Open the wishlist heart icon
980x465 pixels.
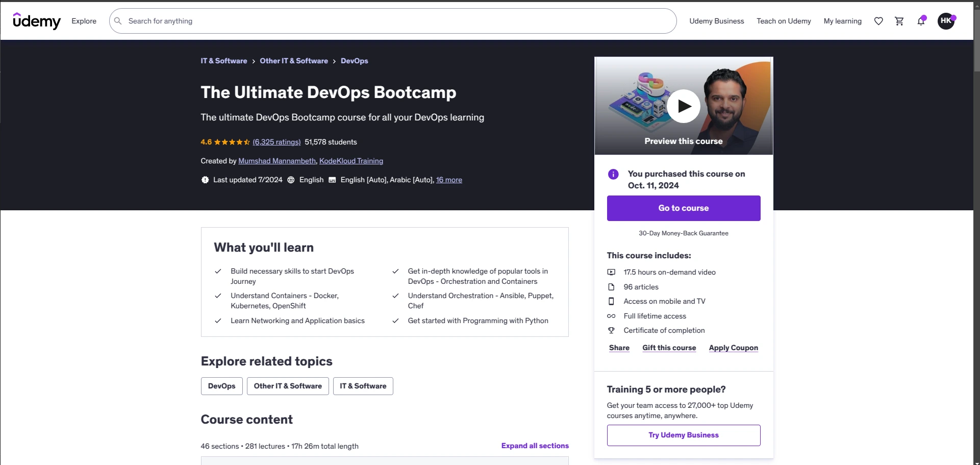coord(878,21)
